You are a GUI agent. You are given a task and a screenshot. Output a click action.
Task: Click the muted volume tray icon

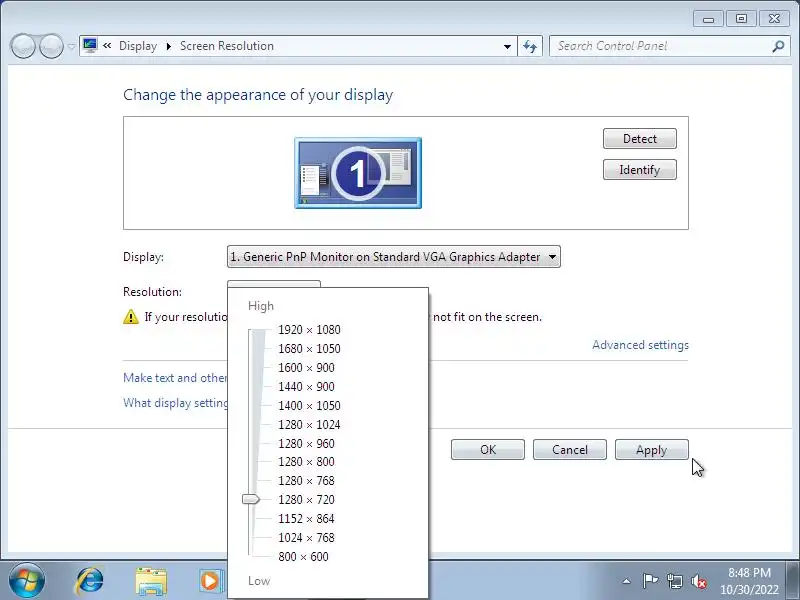tap(698, 581)
